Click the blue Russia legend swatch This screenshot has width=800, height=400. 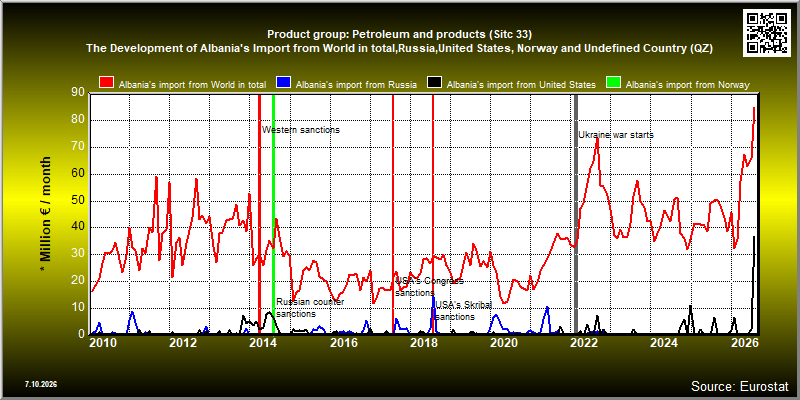click(284, 83)
